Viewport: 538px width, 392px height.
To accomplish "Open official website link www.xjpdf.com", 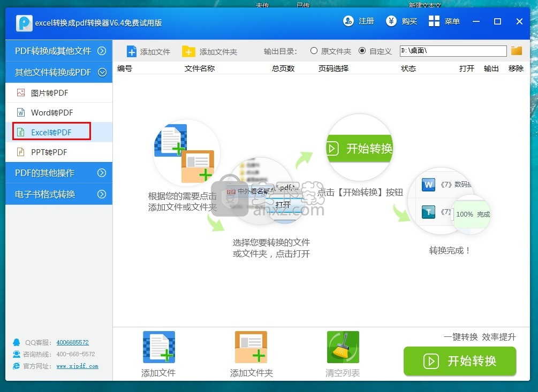I will [77, 366].
